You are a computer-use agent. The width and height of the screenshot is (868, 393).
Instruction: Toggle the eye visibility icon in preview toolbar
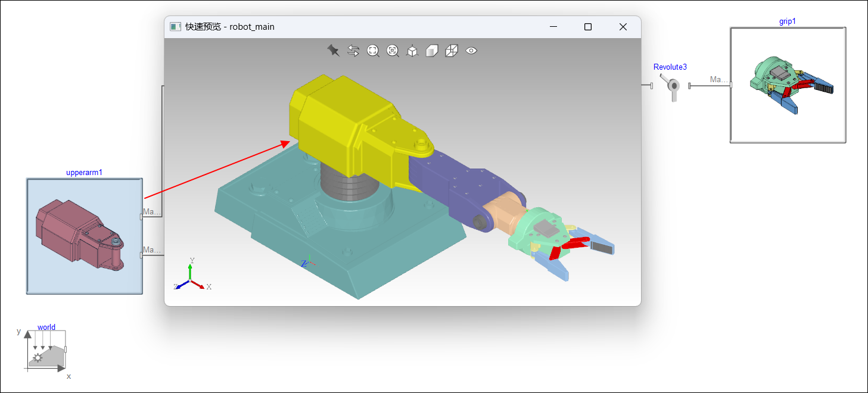pyautogui.click(x=471, y=51)
